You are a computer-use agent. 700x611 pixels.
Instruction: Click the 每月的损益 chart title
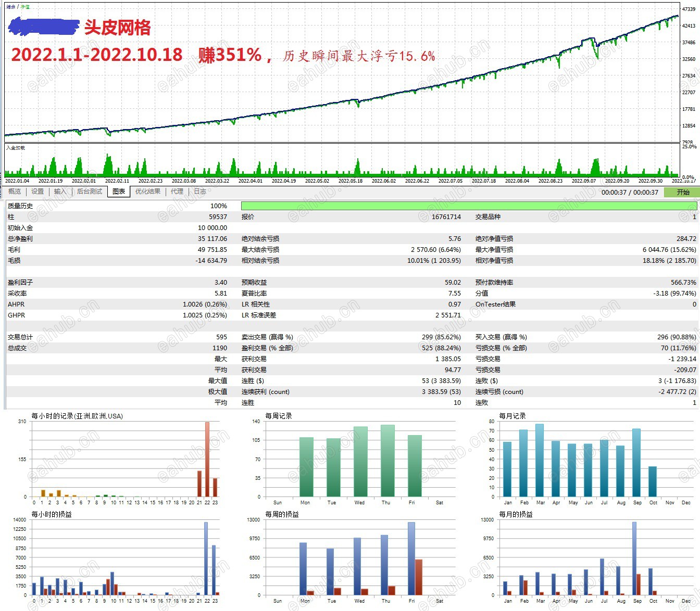tap(516, 515)
